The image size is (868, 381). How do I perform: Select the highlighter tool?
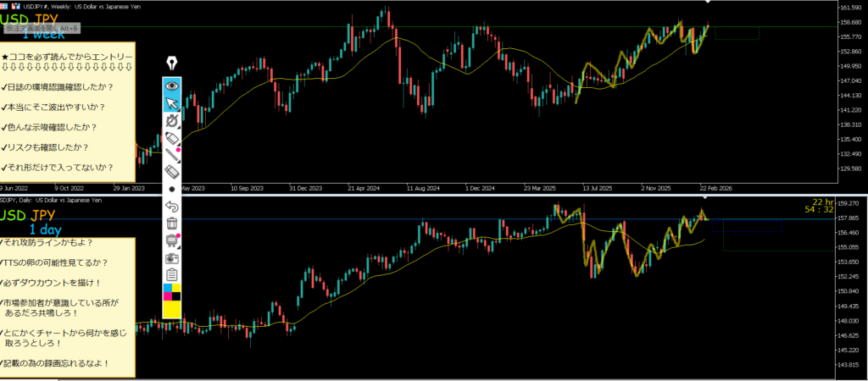click(171, 138)
